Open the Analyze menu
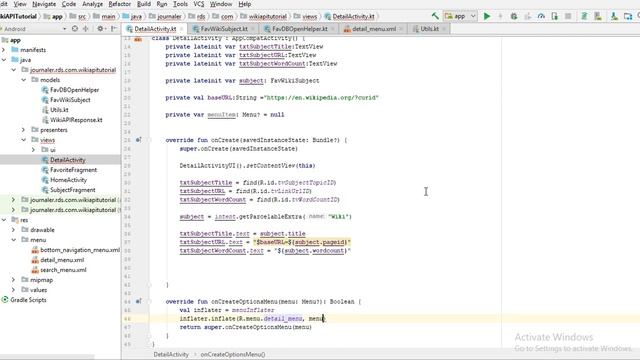This screenshot has height=360, width=640. 93,4
